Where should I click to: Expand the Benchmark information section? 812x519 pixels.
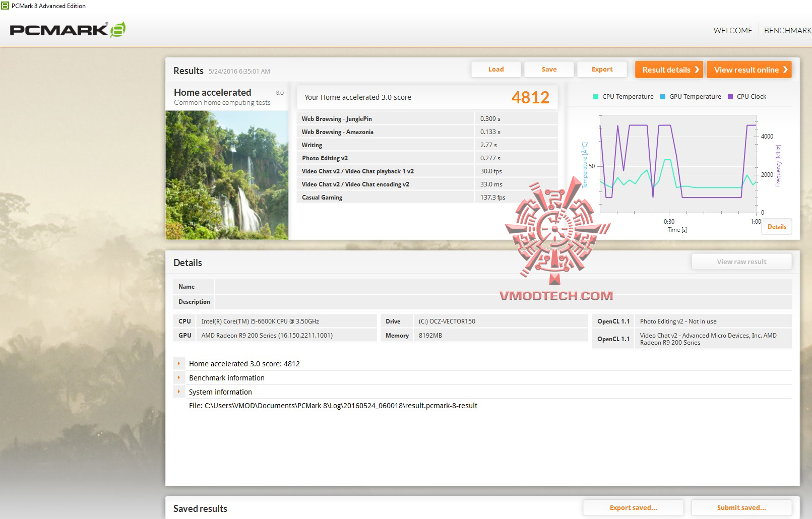point(178,377)
